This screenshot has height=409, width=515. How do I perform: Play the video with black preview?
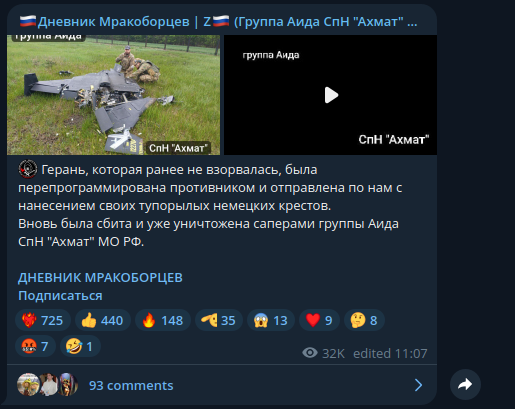330,95
